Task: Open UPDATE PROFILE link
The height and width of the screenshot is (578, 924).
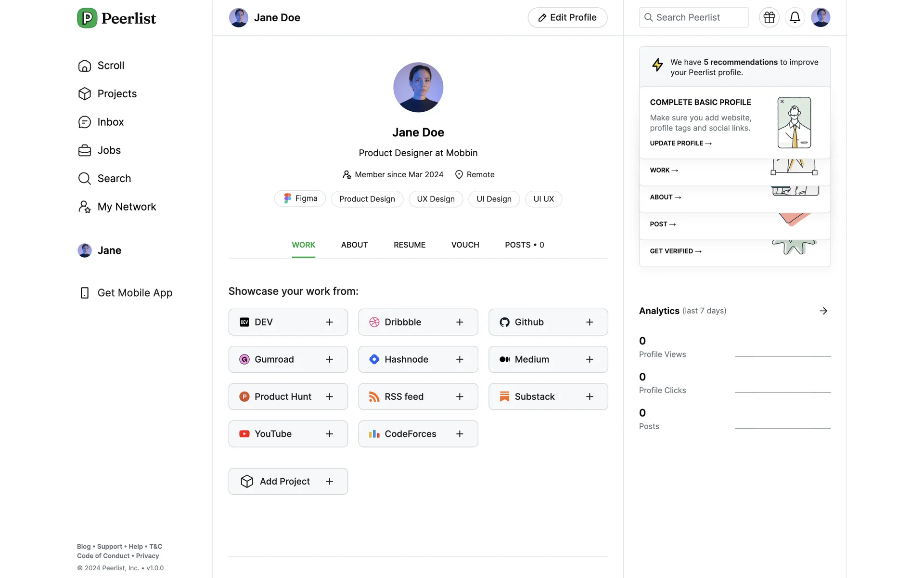Action: (x=680, y=143)
